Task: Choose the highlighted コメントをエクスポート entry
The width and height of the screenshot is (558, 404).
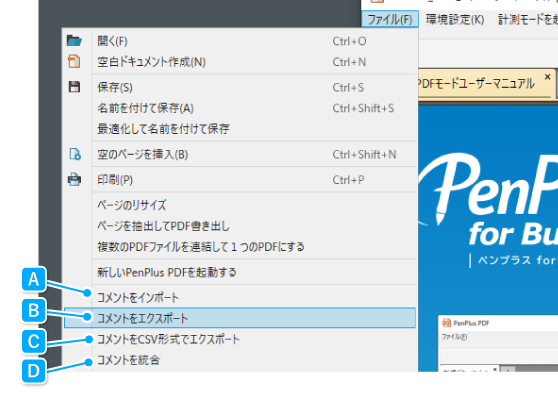Action: pos(239,318)
